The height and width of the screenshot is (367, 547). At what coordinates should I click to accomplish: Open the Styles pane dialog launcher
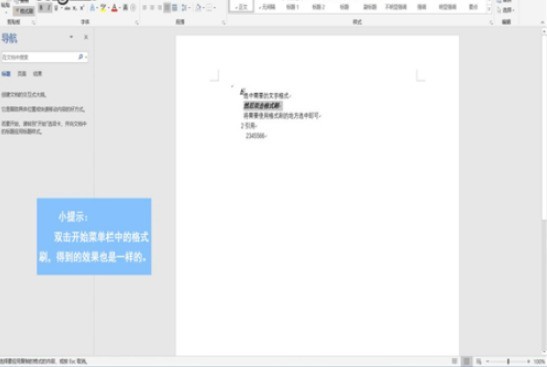click(x=491, y=22)
